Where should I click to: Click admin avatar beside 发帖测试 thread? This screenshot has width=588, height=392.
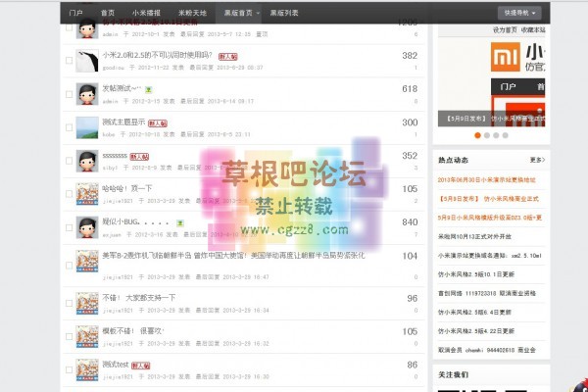click(x=87, y=94)
